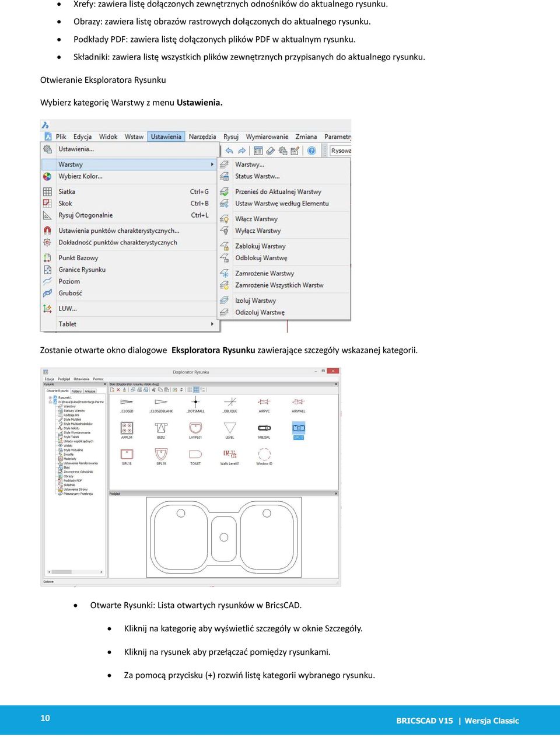The height and width of the screenshot is (737, 560).
Task: Select the TOILET block thumbnail
Action: 195,457
